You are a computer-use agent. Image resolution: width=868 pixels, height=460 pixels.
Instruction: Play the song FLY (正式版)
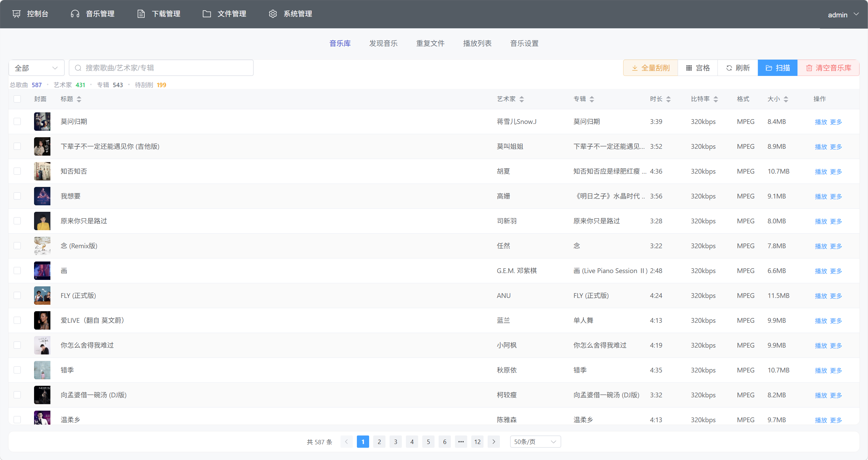click(821, 296)
